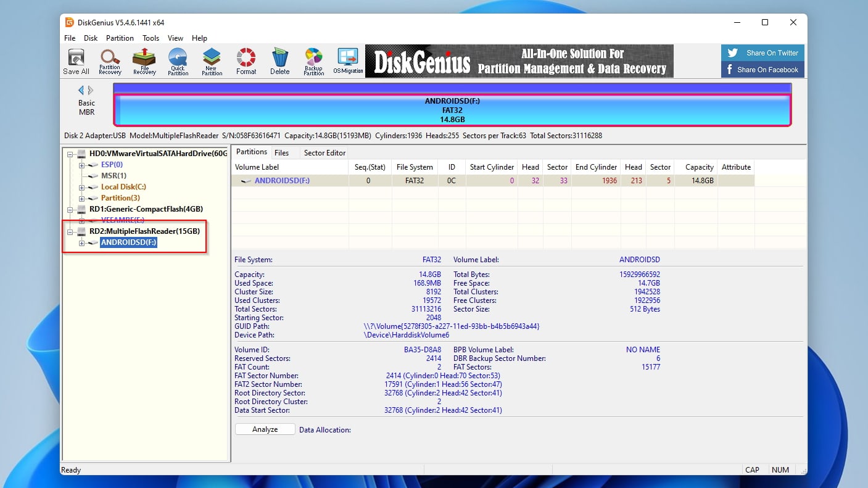Switch to the Files tab

coord(283,152)
